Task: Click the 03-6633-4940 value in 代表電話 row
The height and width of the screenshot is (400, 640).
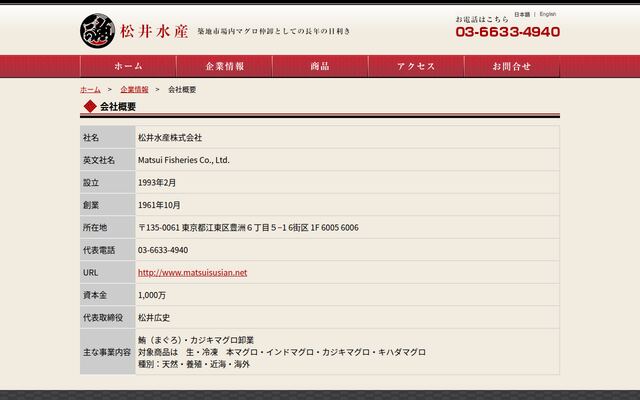Action: 163,250
